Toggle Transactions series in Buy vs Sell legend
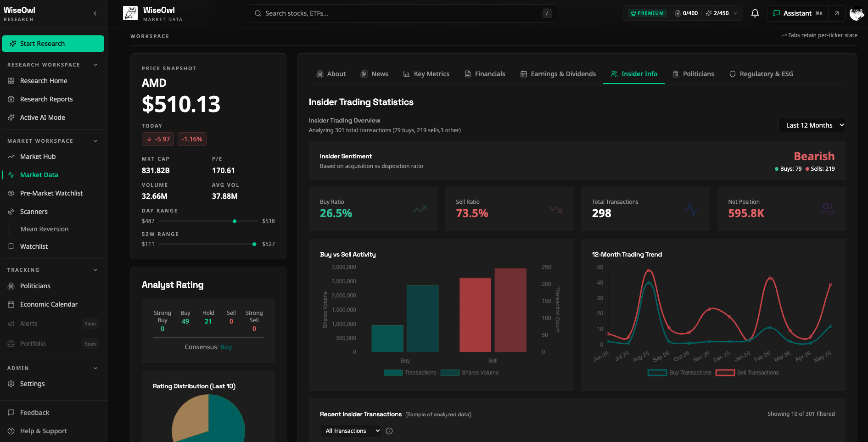 (x=410, y=373)
